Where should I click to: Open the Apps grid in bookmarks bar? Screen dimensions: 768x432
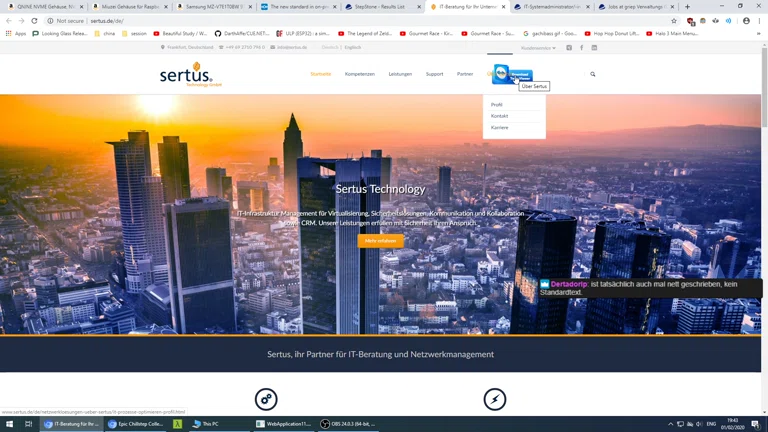16,34
